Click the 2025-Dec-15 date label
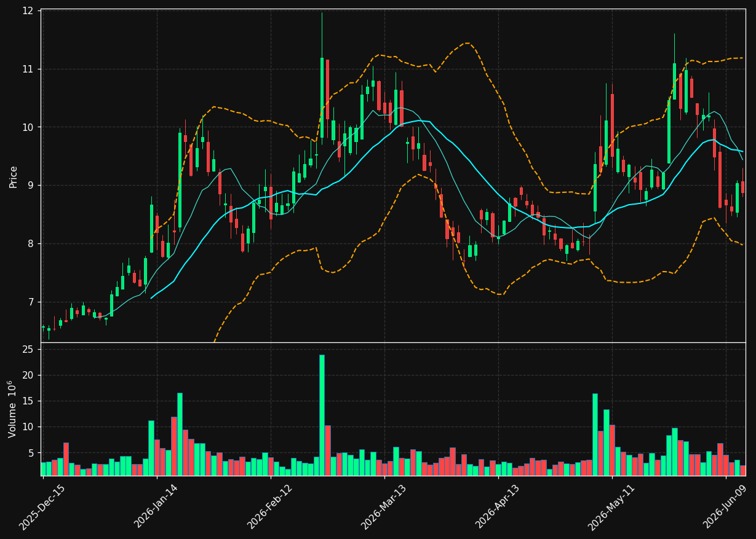The height and width of the screenshot is (539, 756). coord(42,506)
